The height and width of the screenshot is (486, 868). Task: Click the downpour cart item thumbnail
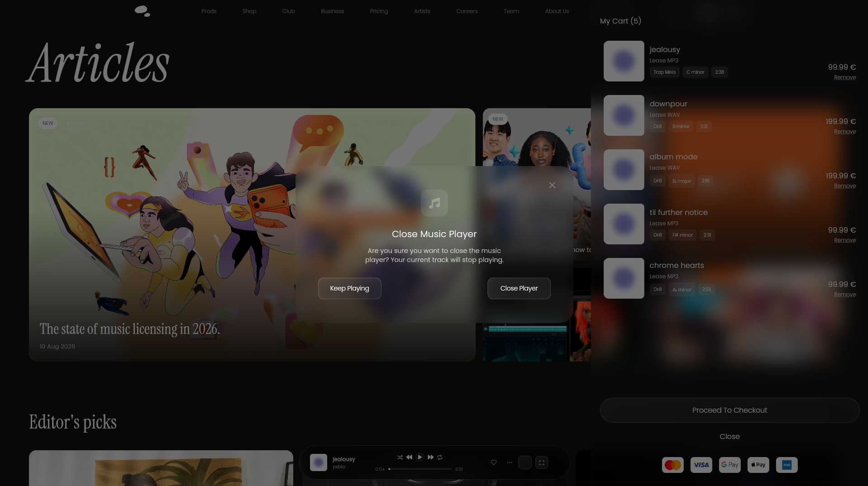[624, 115]
